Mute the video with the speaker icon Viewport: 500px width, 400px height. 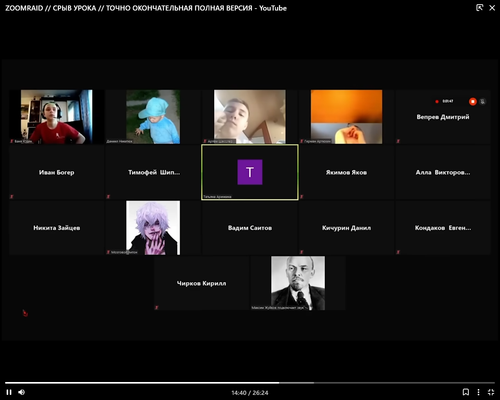(22, 392)
